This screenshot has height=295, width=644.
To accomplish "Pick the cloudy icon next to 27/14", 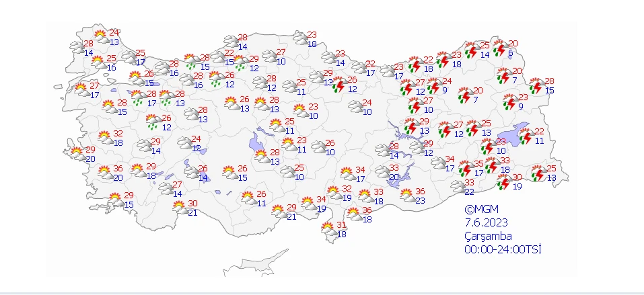I will tap(166, 189).
